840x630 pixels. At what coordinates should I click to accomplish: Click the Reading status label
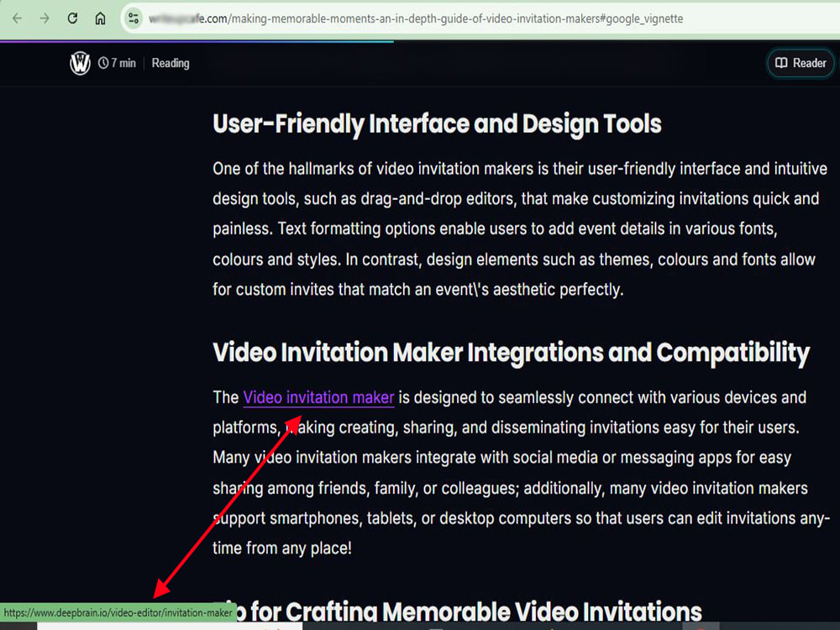coord(171,63)
